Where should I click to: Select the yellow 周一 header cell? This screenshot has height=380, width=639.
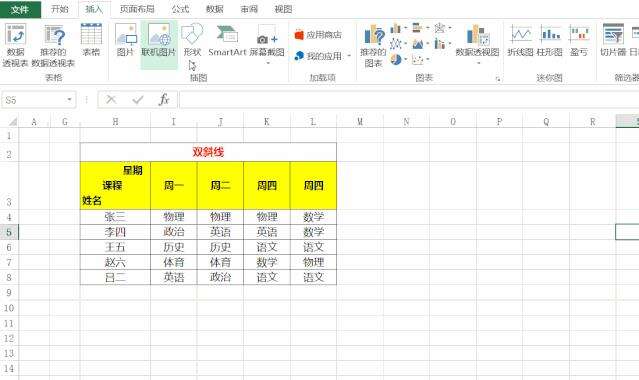pos(174,186)
